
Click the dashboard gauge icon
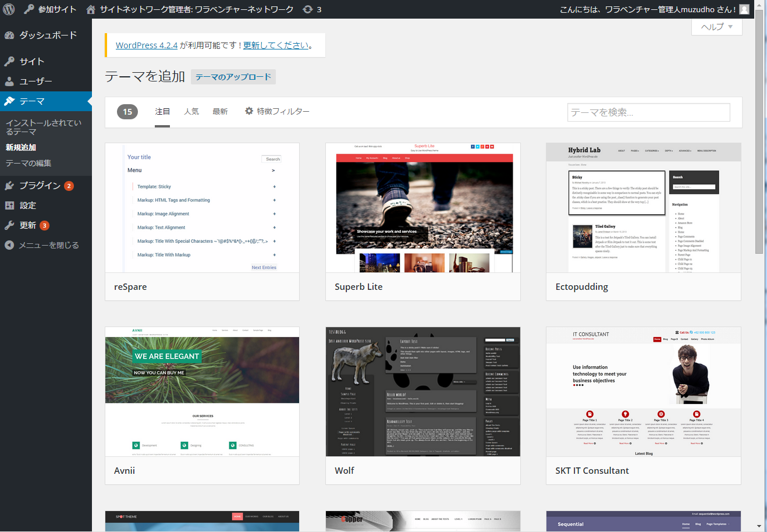pos(9,35)
